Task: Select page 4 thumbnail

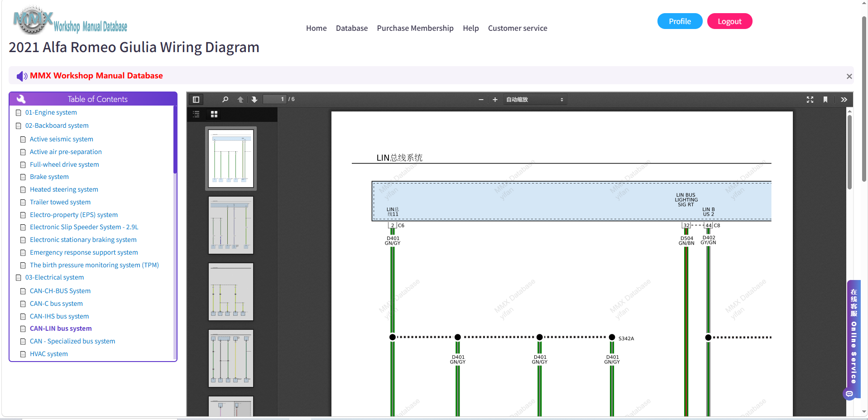Action: point(231,358)
